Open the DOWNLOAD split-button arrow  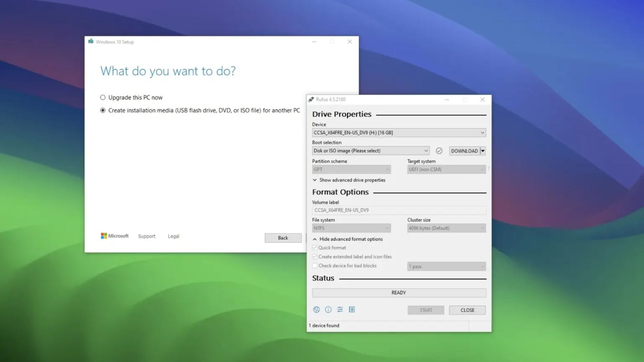(x=482, y=151)
